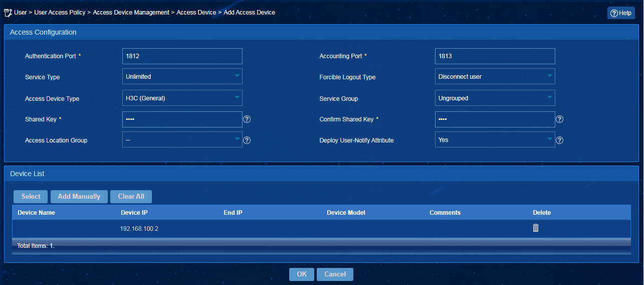Click the Device Name column header

tap(36, 213)
